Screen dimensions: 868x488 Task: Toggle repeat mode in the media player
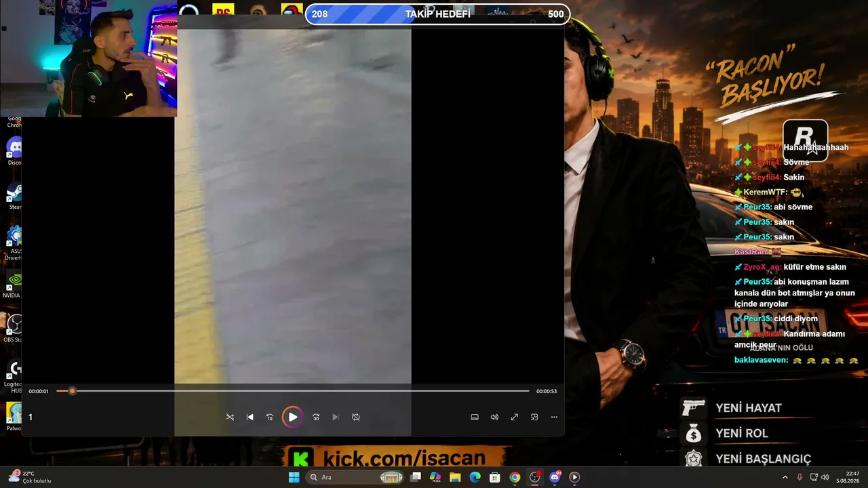pyautogui.click(x=355, y=417)
